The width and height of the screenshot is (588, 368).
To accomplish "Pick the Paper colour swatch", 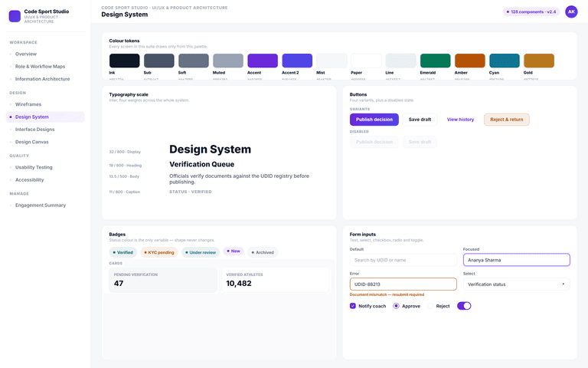I will [x=367, y=61].
